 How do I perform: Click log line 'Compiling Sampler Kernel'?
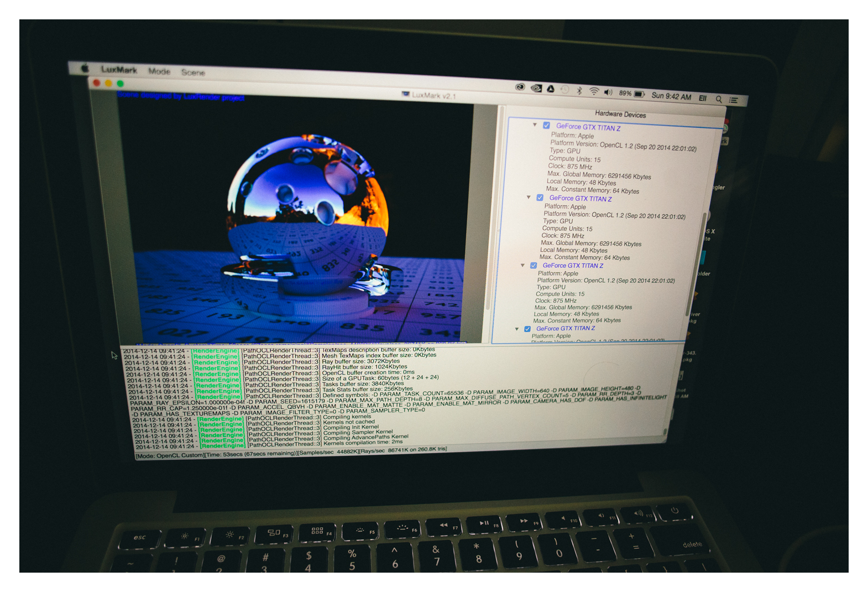[358, 432]
